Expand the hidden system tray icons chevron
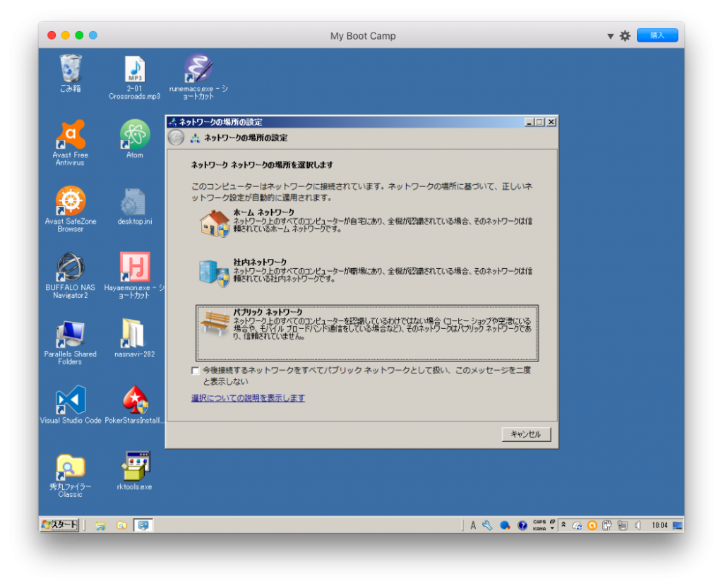723x588 pixels. pyautogui.click(x=563, y=524)
